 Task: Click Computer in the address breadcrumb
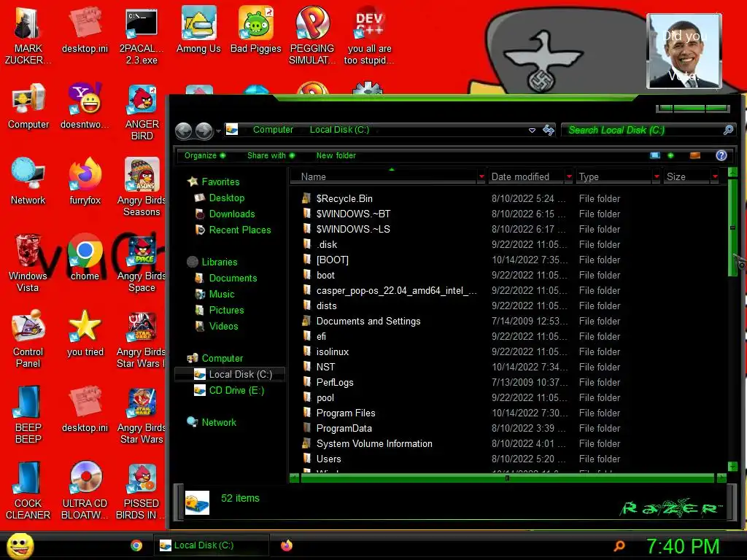273,130
